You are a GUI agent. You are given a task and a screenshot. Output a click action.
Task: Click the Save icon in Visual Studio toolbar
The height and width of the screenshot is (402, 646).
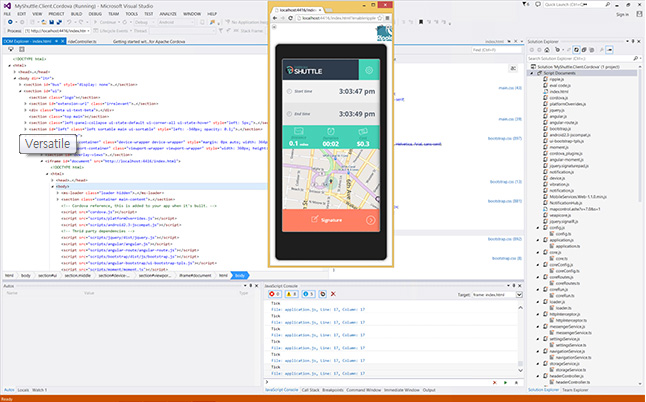[x=51, y=22]
